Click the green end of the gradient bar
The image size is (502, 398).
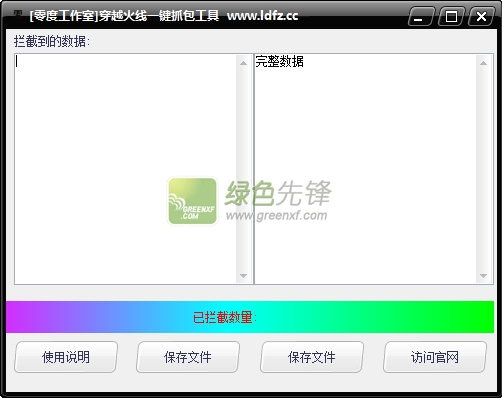pos(480,317)
